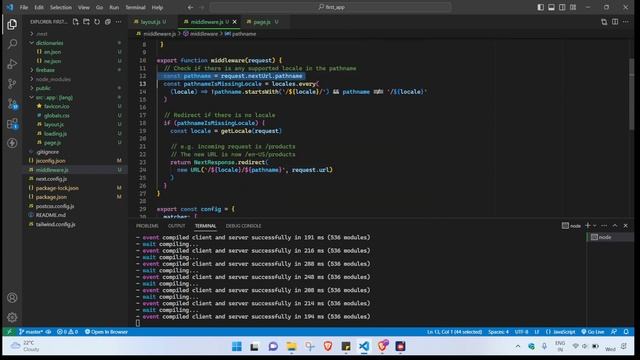The width and height of the screenshot is (640, 360).
Task: Open the Search view in the activity bar
Action: [12, 44]
